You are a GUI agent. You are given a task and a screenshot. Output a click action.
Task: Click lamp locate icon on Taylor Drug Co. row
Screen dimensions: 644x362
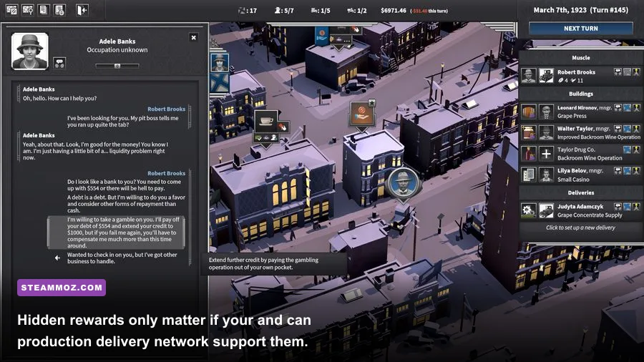[x=636, y=150]
